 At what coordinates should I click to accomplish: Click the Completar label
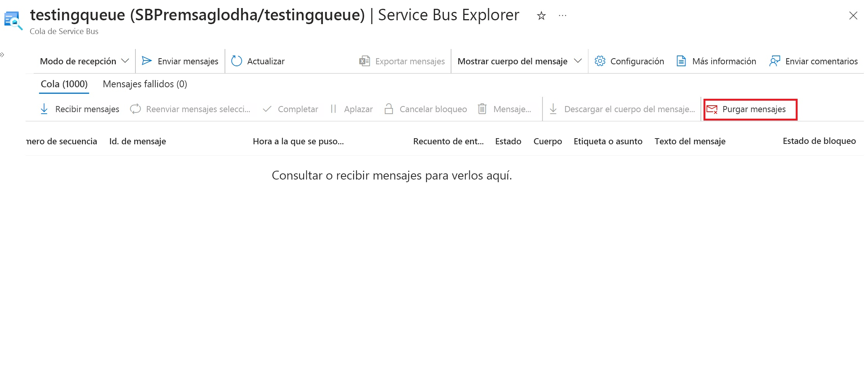click(x=298, y=109)
